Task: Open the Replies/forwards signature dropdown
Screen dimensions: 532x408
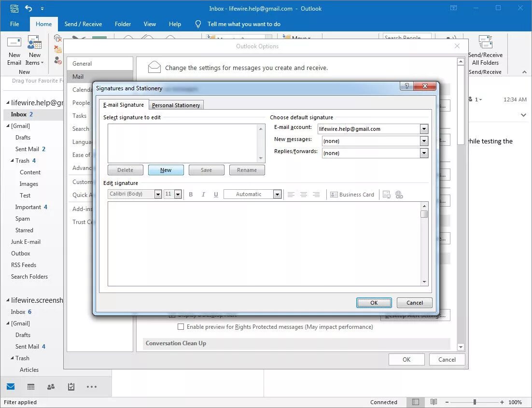Action: (424, 153)
